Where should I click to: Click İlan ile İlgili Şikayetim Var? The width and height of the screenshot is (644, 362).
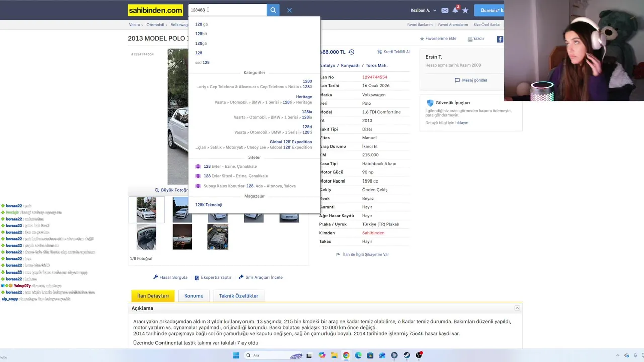point(362,254)
